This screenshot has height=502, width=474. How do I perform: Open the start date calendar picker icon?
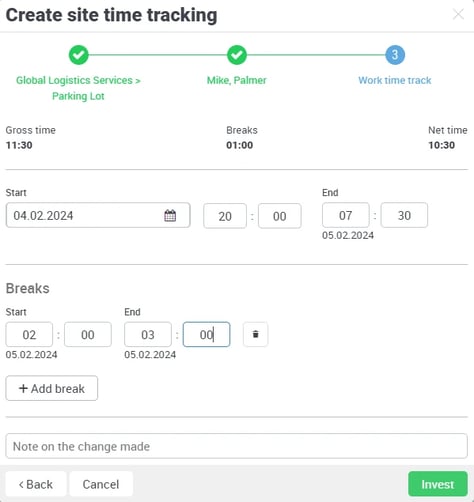pyautogui.click(x=170, y=216)
